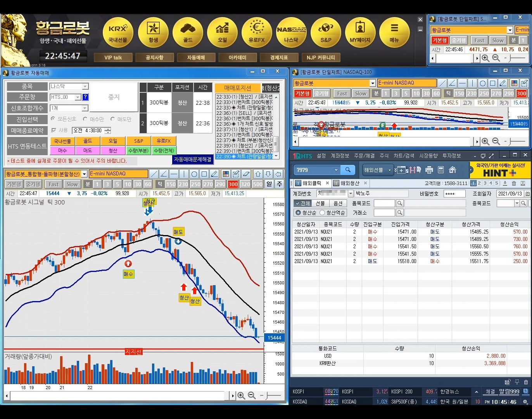Viewport: 532px width, 419px height.
Task: Open the 메뉴 hamburger round icon
Action: [394, 33]
